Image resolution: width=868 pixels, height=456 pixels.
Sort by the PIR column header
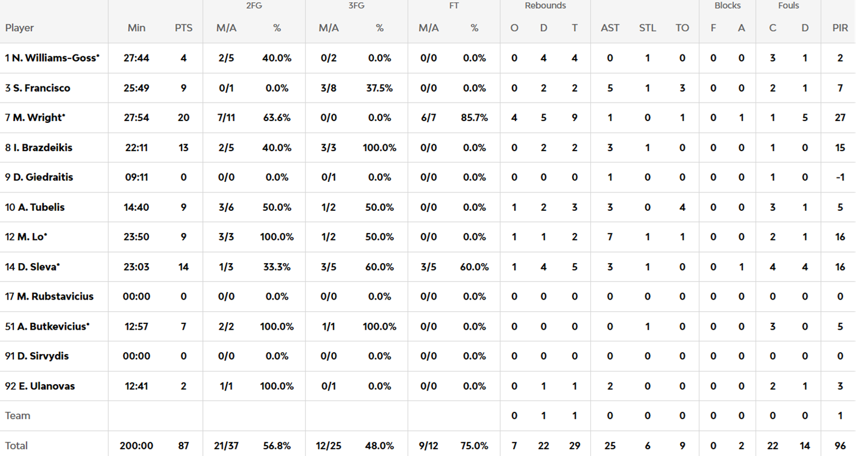840,28
